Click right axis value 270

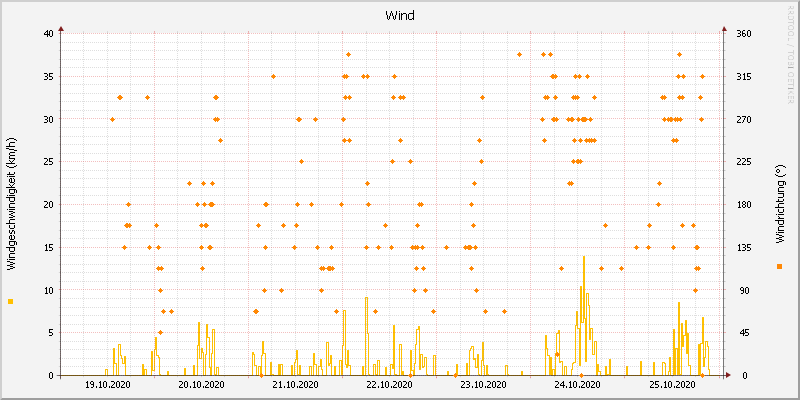click(744, 119)
